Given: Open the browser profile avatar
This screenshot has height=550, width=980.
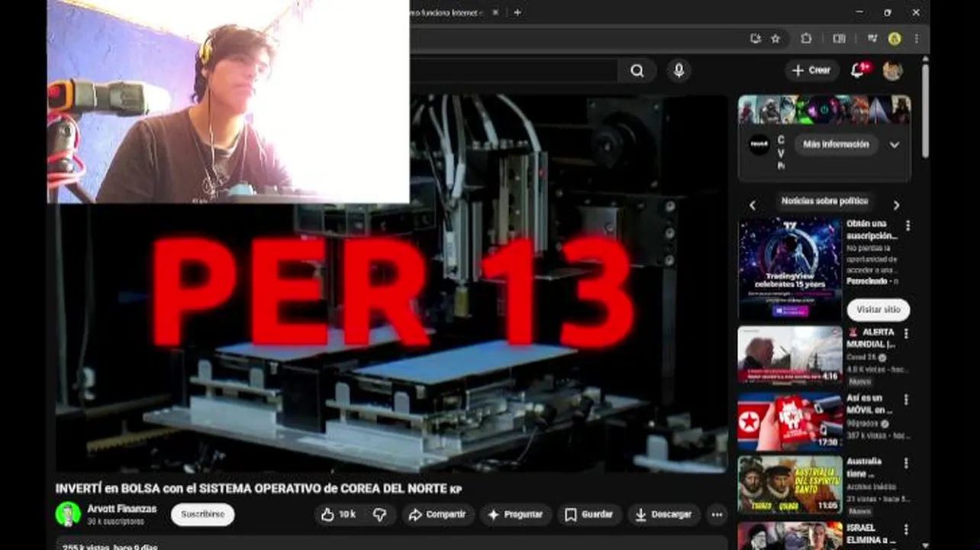Looking at the screenshot, I should tap(895, 38).
